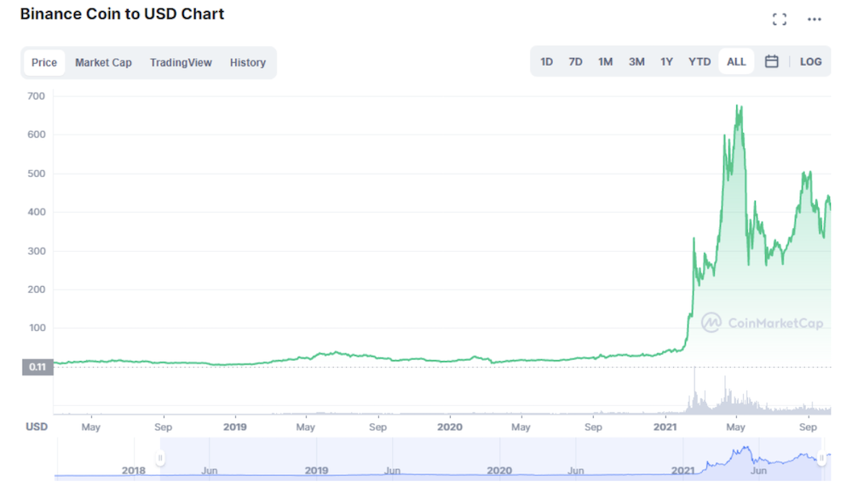Click the 500 y-axis price label

click(37, 174)
